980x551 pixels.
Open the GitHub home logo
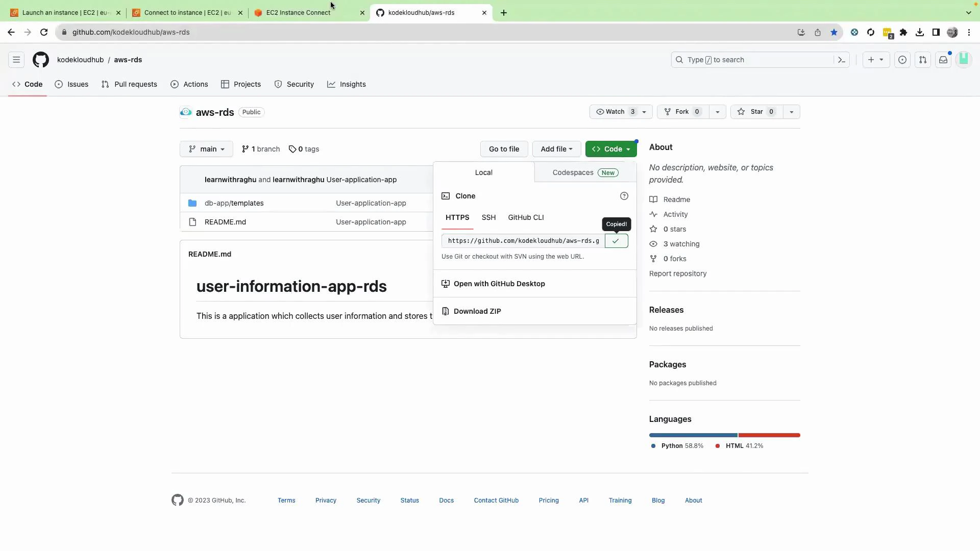(41, 60)
